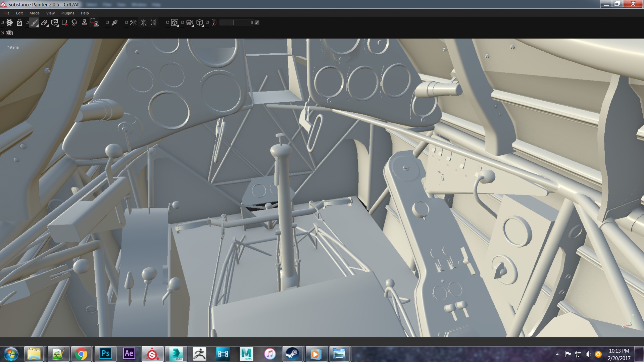Toggle the Clone source relative option
The image size is (644, 362).
[95, 22]
